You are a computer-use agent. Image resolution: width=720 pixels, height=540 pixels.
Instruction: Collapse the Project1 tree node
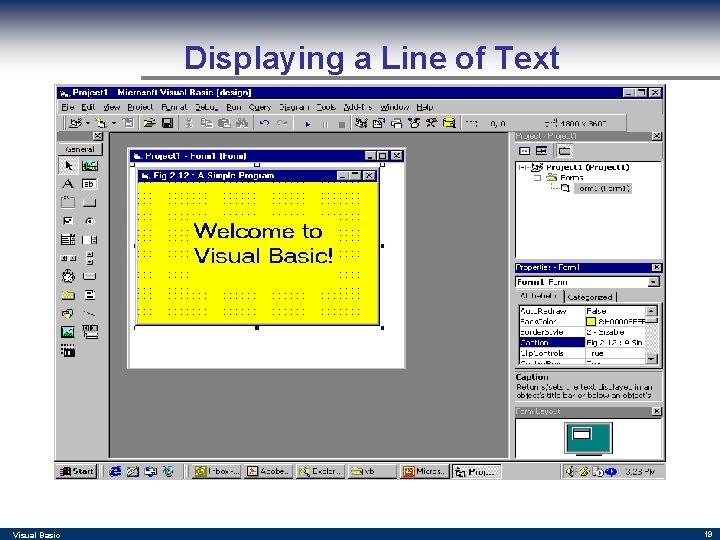pos(522,167)
